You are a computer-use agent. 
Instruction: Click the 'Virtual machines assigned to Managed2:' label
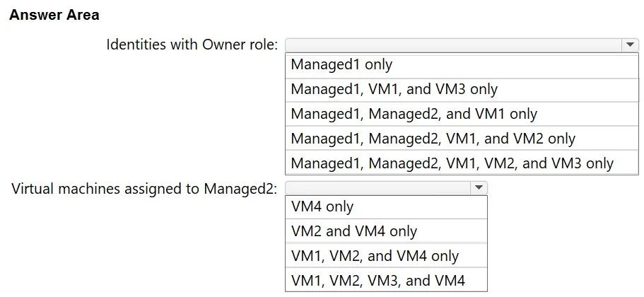tap(145, 189)
